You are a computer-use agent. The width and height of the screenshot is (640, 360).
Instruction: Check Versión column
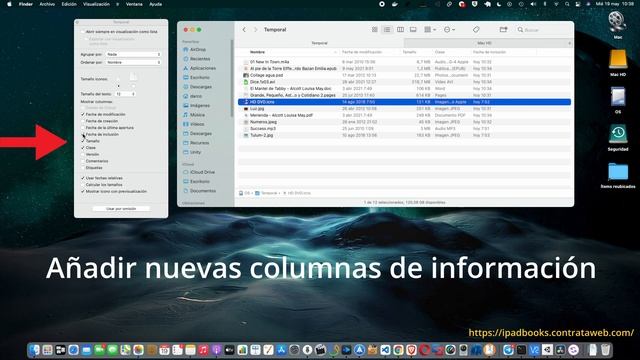83,154
